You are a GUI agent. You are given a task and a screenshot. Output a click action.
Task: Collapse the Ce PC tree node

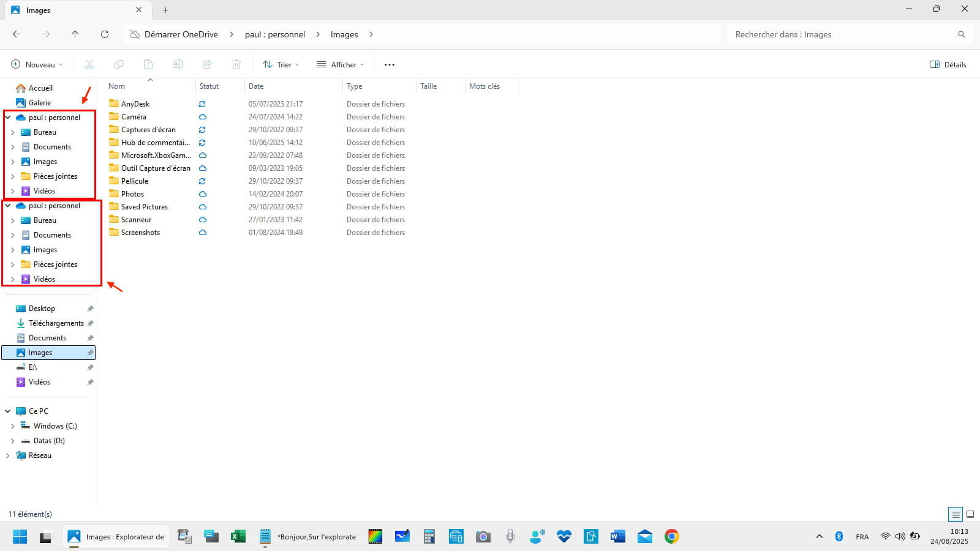pos(8,411)
